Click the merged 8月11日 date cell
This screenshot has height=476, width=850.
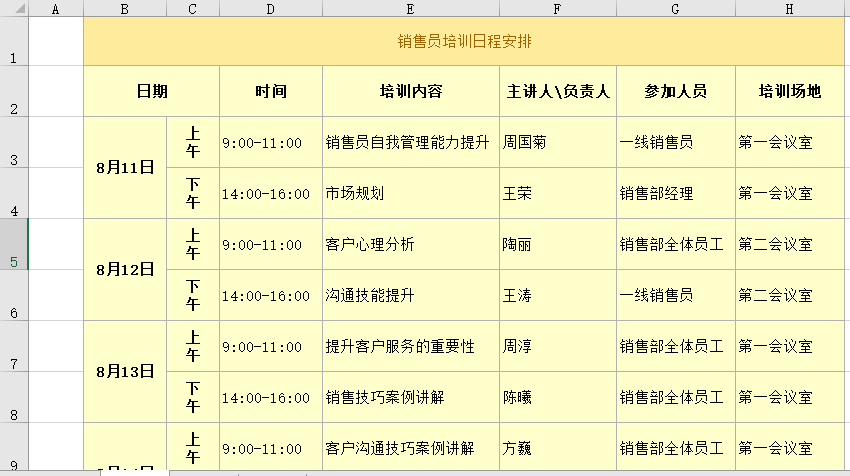125,168
